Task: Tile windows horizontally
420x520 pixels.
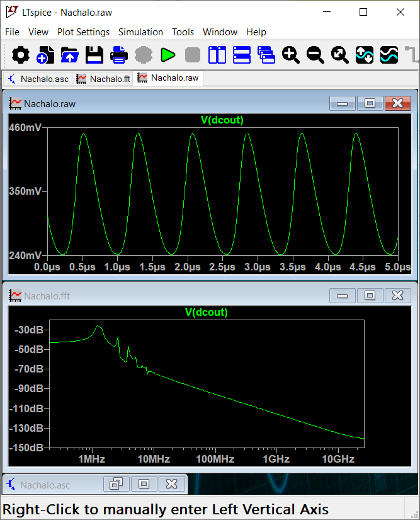Action: pos(242,55)
